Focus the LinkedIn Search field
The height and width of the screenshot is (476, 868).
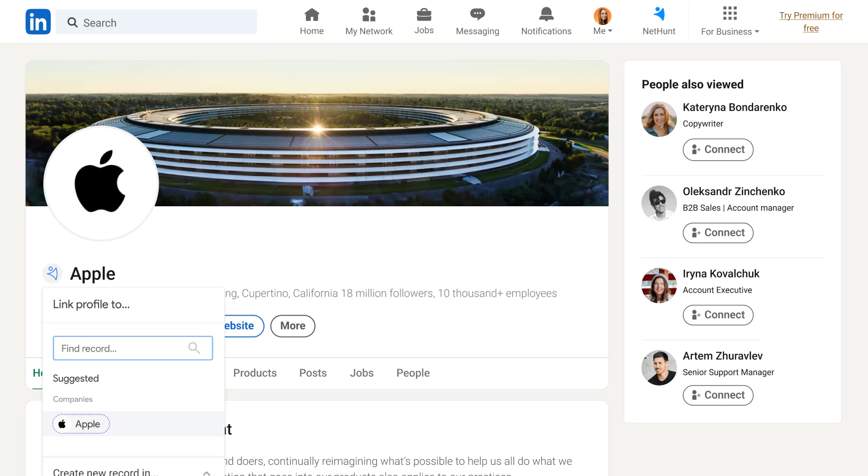(156, 22)
